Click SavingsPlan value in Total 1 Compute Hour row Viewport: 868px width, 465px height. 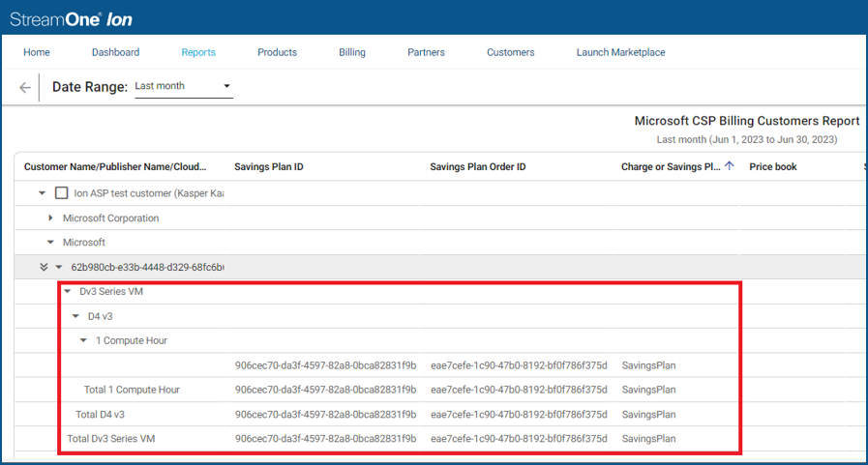tap(648, 390)
